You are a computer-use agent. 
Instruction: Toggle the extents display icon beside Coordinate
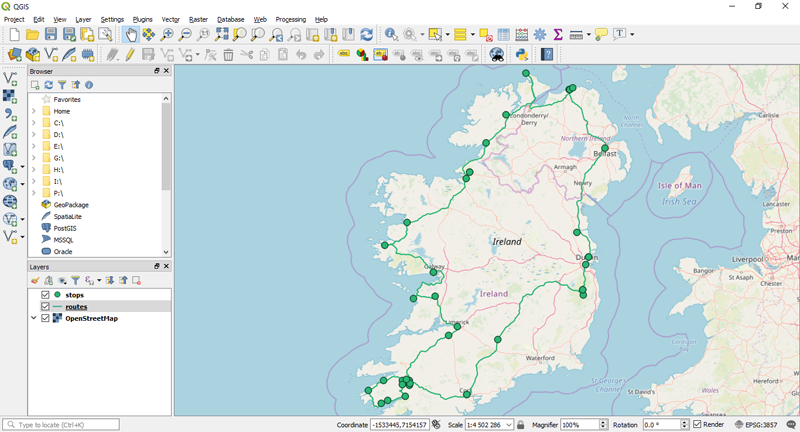[436, 424]
